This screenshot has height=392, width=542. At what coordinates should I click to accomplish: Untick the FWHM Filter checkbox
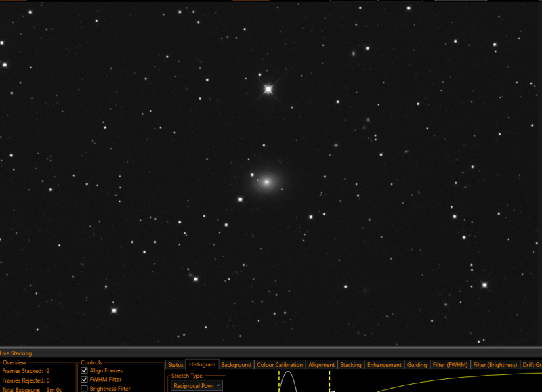[x=84, y=380]
